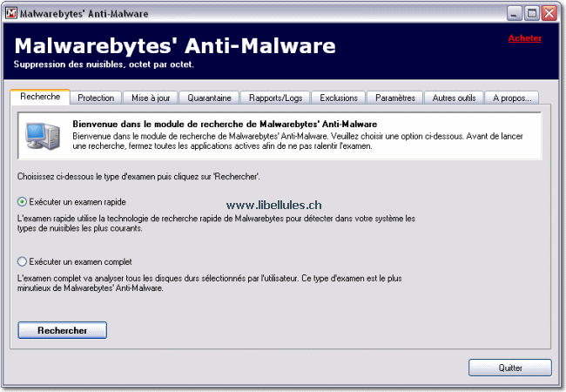
Task: Click the 'Choisissez ci-dessous le type d'examen' text
Action: tap(138, 177)
